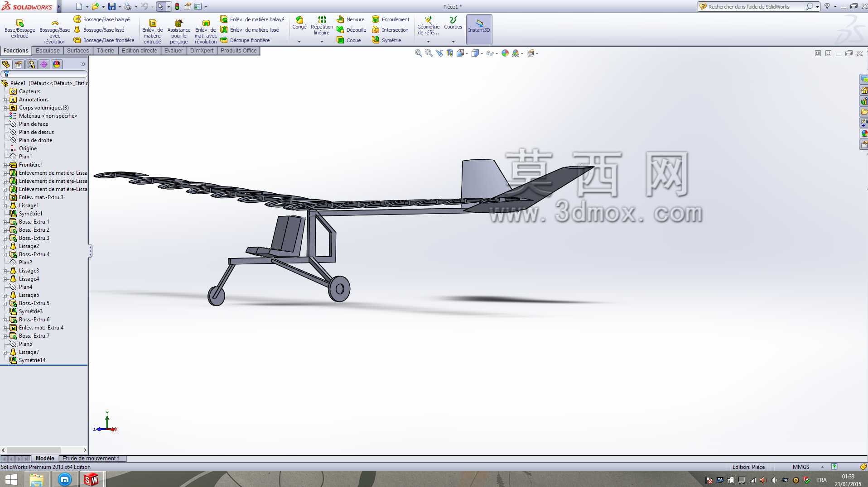Open the section view tool

450,53
